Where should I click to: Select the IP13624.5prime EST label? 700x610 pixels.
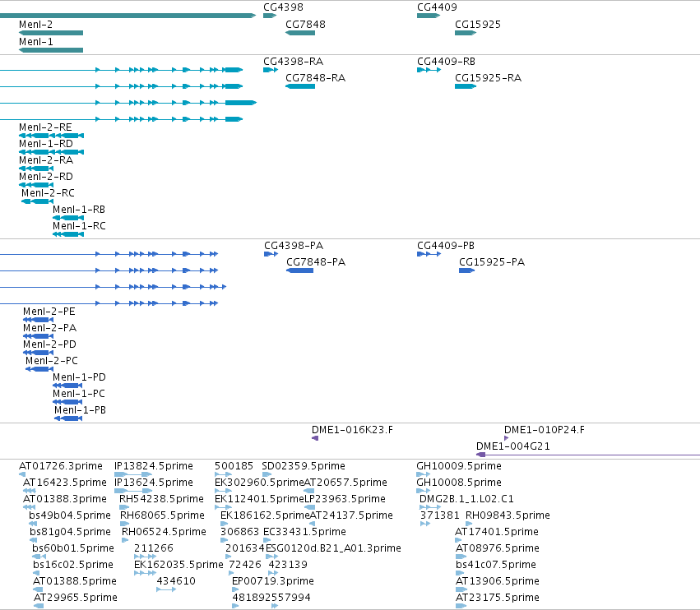tap(154, 483)
